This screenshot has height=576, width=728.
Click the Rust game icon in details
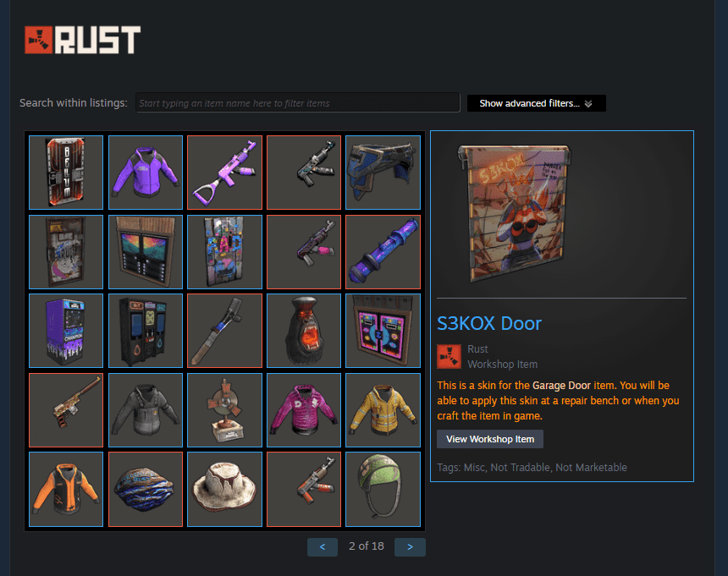pyautogui.click(x=449, y=356)
